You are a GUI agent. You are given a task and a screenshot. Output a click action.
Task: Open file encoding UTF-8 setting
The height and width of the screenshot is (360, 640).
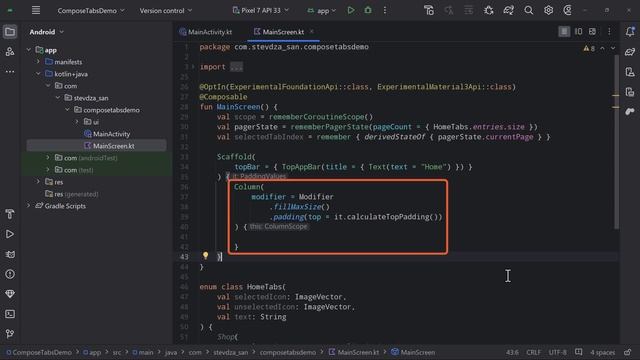(558, 352)
